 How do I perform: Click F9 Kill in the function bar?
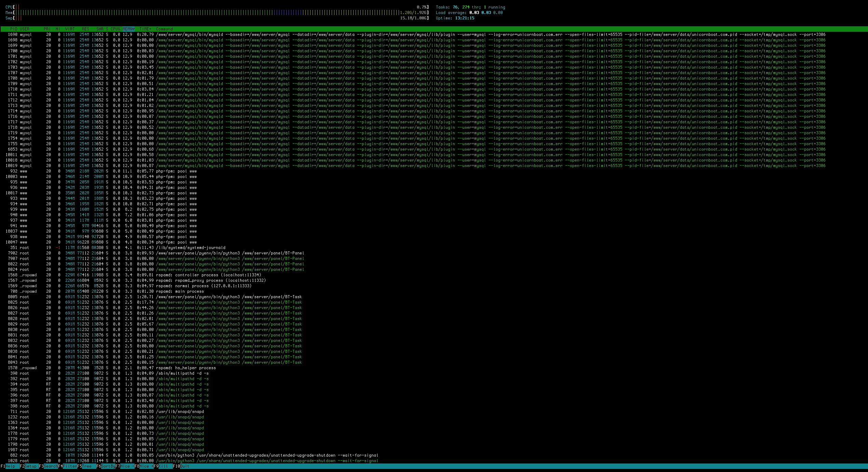(163, 466)
